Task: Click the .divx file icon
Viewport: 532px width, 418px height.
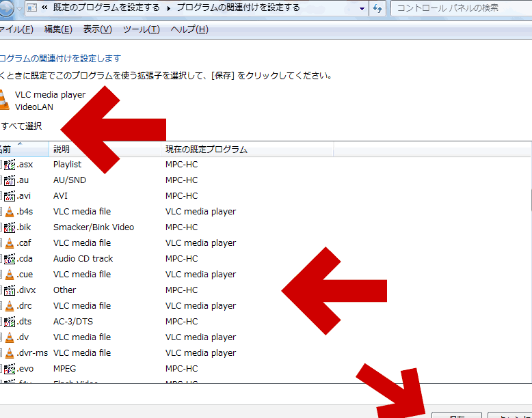Action: coord(10,290)
